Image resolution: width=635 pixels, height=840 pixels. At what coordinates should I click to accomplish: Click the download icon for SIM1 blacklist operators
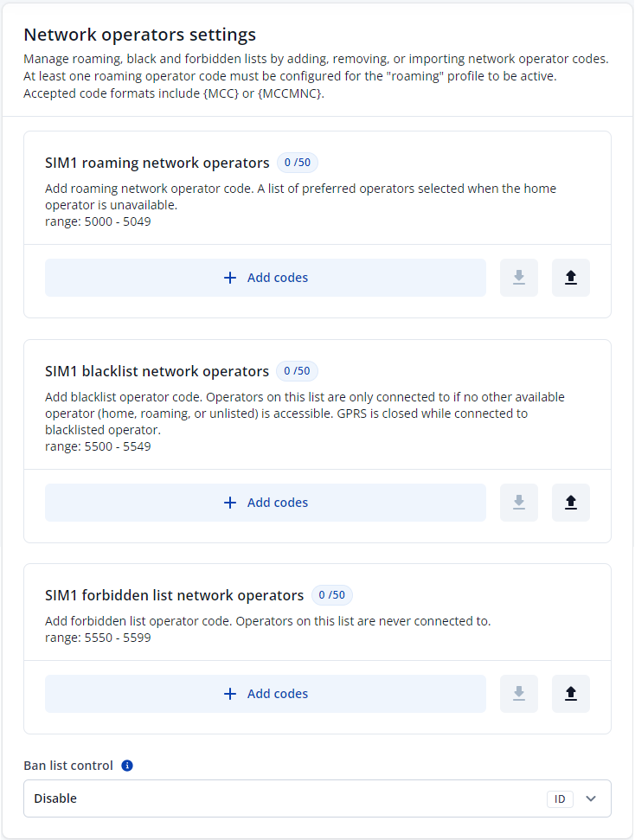(519, 503)
